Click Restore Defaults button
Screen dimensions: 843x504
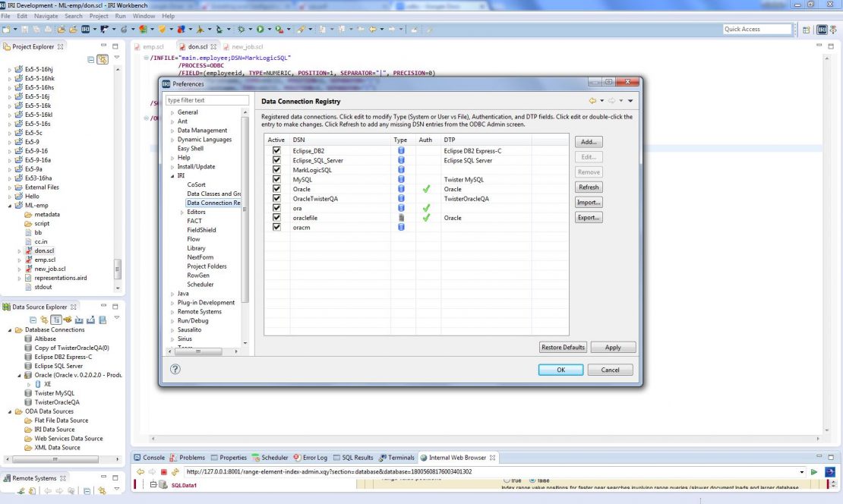[563, 347]
